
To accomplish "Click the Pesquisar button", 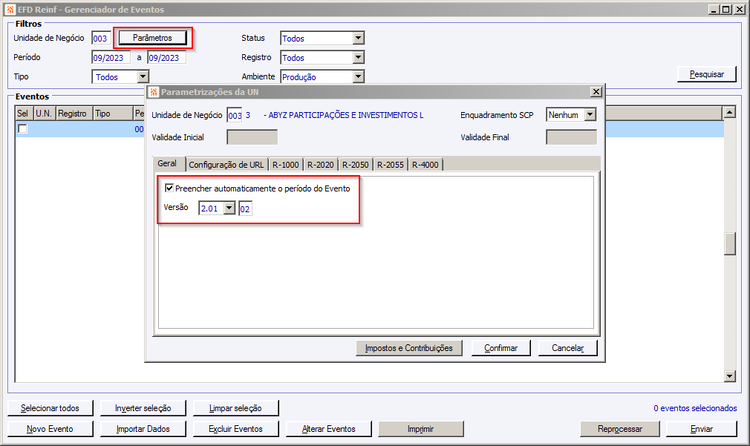I will (706, 74).
